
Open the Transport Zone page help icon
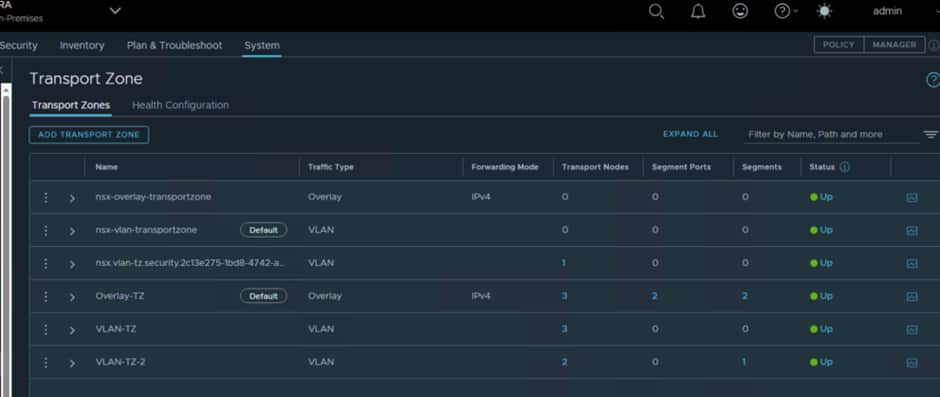(x=933, y=80)
